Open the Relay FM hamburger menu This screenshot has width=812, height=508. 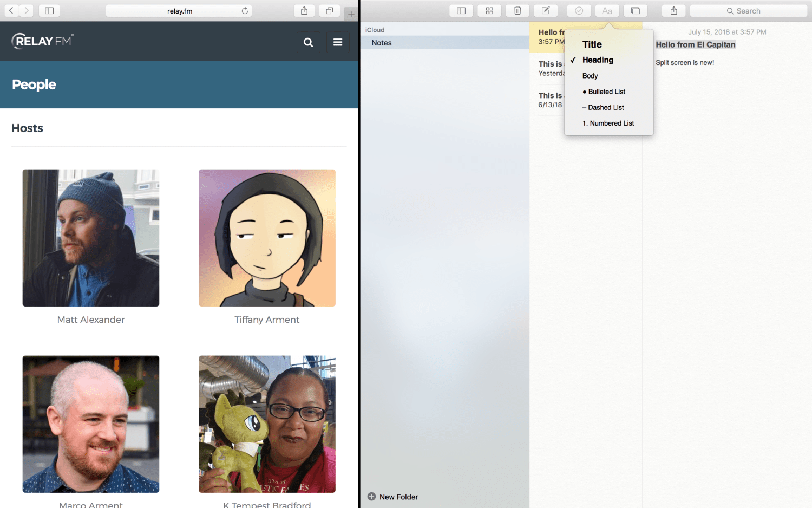(x=338, y=42)
